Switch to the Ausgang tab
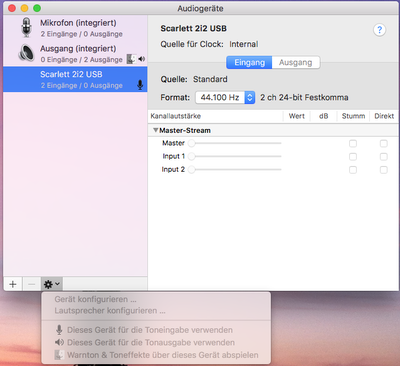This screenshot has width=400, height=366. [296, 62]
